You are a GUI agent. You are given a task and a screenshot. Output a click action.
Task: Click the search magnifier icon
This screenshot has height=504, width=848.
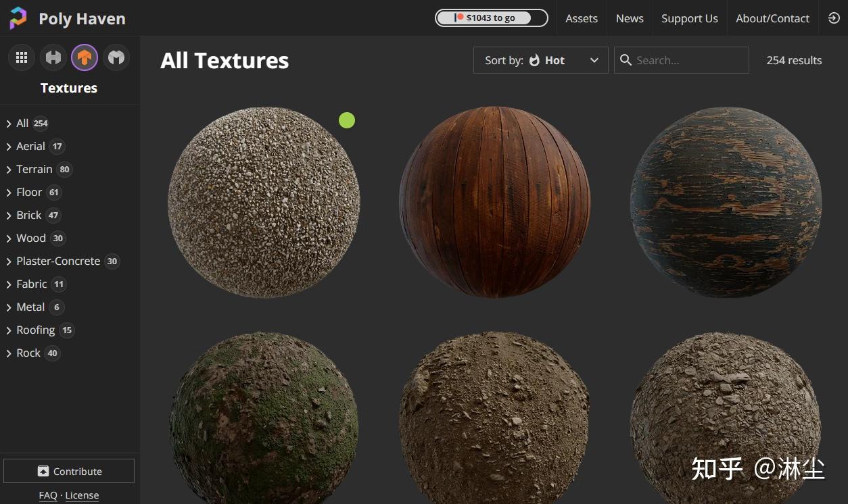point(626,60)
